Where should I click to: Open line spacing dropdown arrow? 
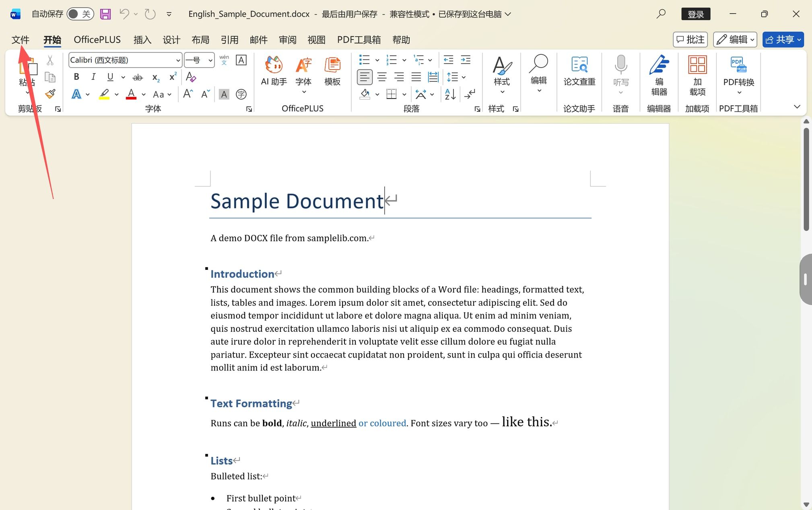(x=464, y=77)
